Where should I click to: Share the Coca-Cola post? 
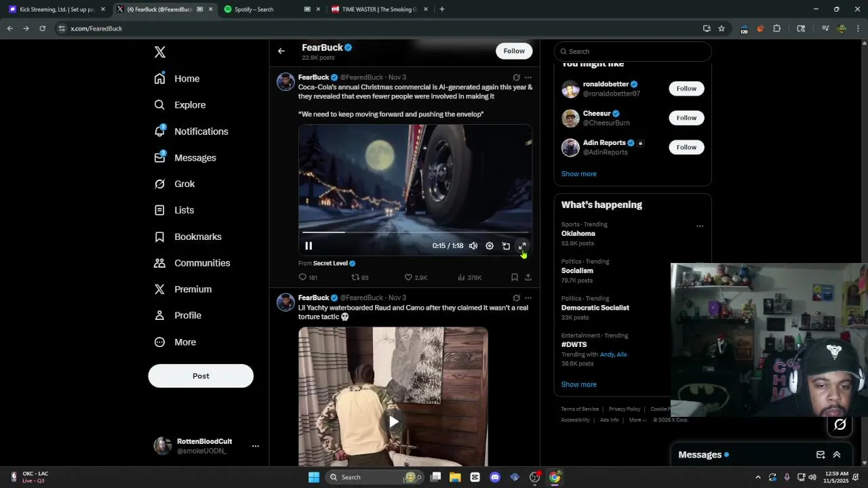click(528, 277)
